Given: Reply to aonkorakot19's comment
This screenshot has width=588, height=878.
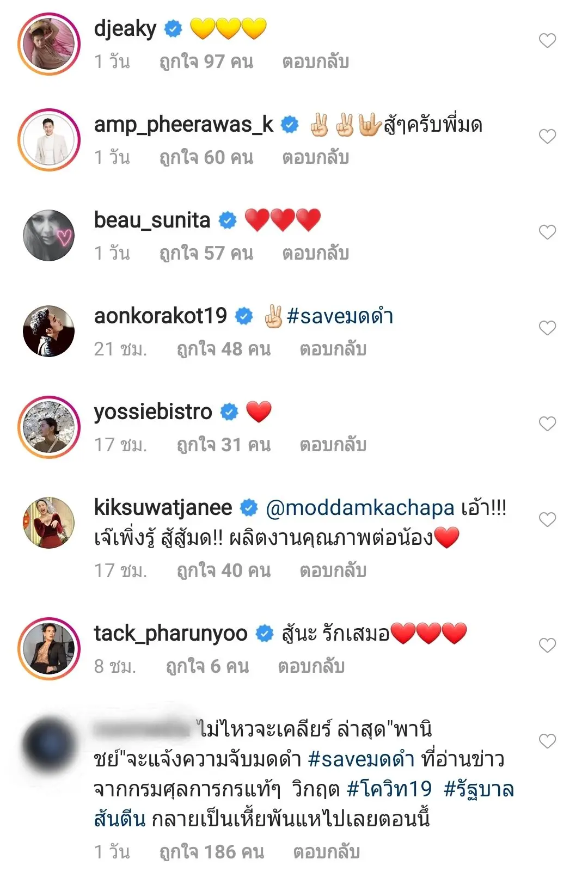Looking at the screenshot, I should 333,349.
